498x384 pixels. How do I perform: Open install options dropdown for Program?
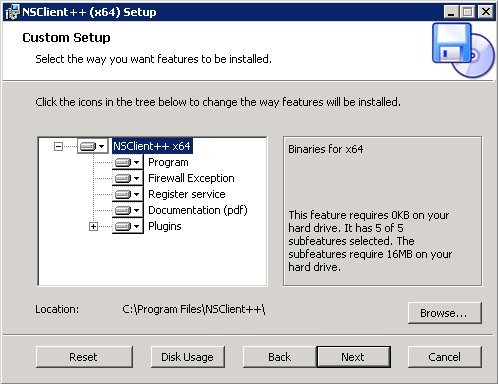point(128,162)
